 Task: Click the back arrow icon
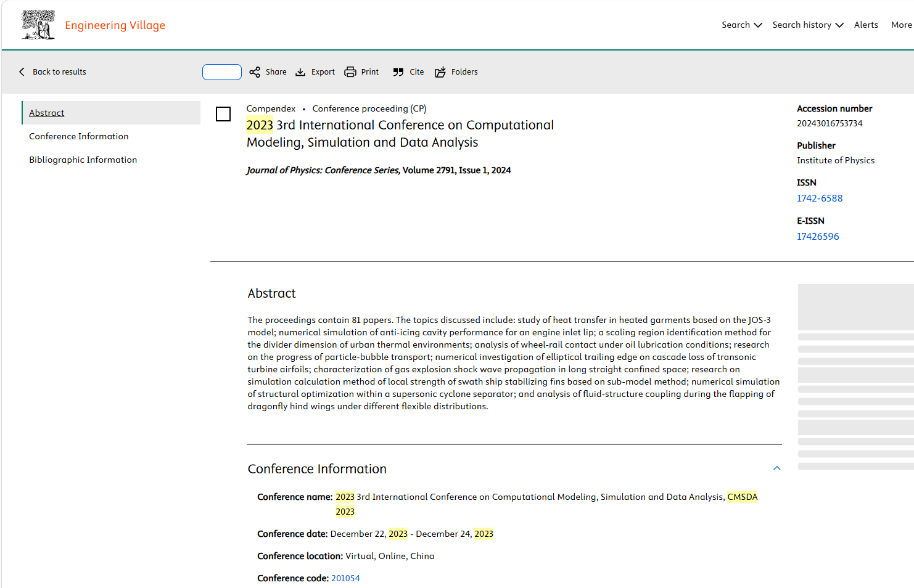pyautogui.click(x=22, y=71)
